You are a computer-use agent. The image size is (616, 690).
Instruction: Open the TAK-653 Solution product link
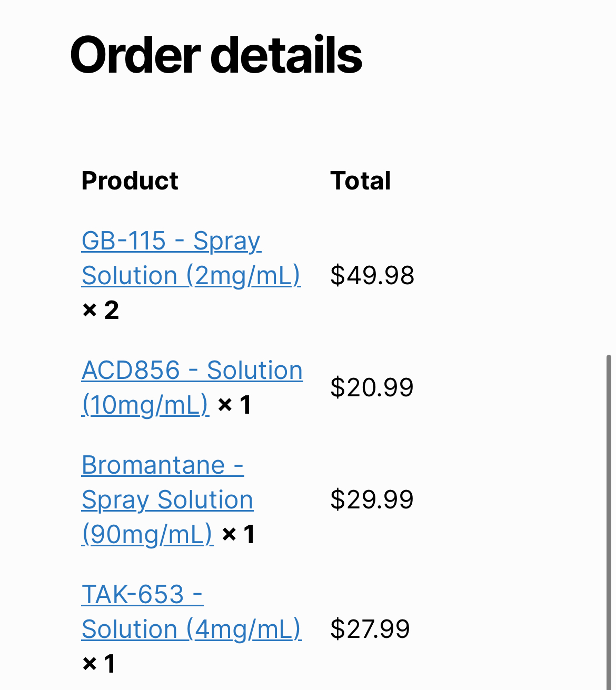click(142, 595)
